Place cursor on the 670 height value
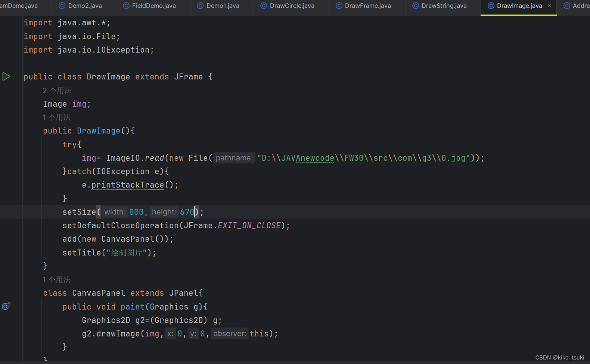The image size is (590, 364). (187, 212)
